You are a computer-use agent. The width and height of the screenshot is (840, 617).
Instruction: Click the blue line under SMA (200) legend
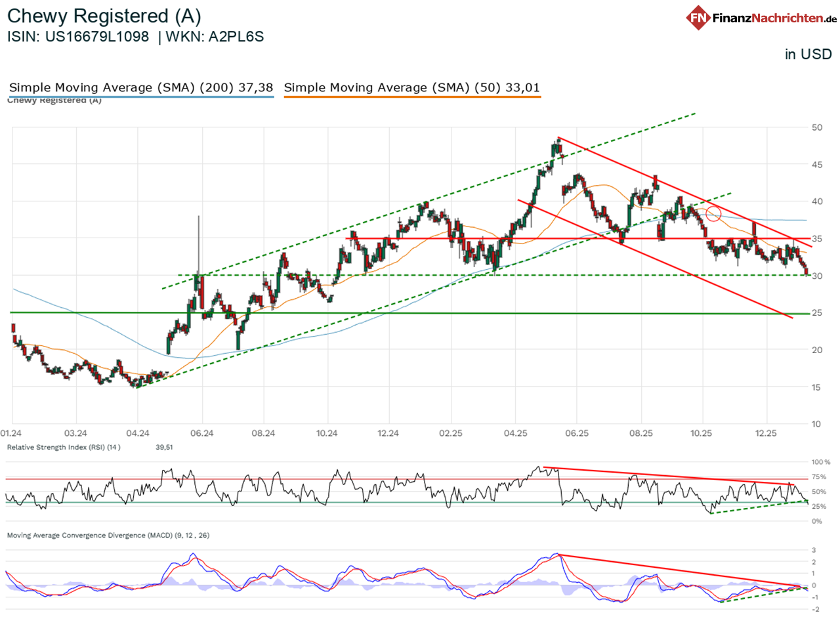pyautogui.click(x=141, y=97)
